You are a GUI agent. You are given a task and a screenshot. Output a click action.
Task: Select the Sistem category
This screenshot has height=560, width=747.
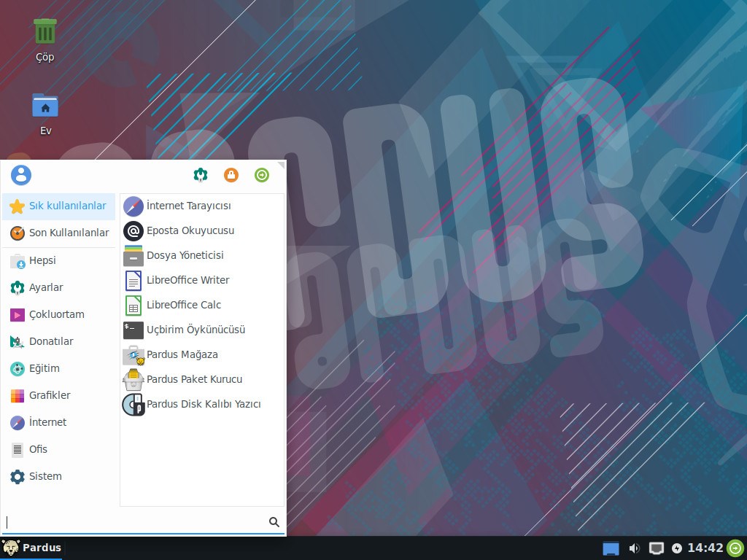[58, 476]
